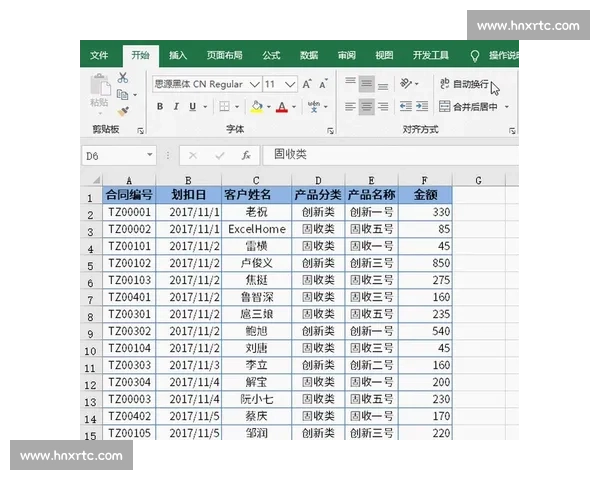This screenshot has height=480, width=600.
Task: Increase font size with the larger A icon
Action: 307,84
